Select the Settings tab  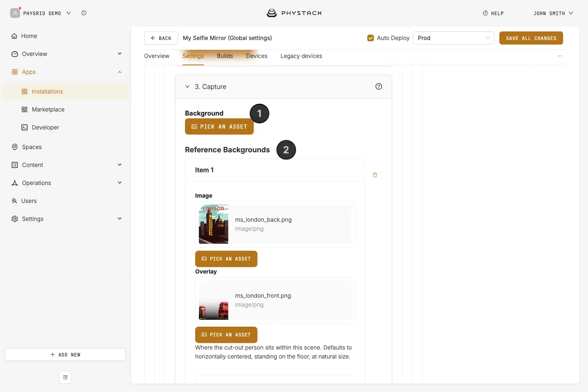193,56
